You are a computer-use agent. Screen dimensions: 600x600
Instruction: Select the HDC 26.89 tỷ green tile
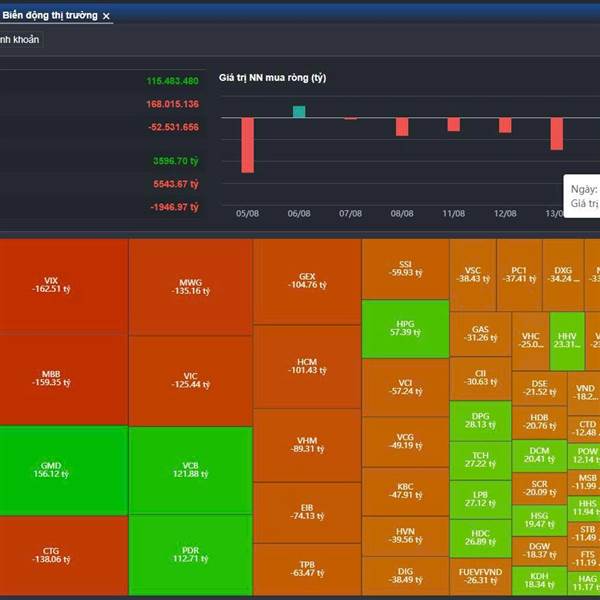[480, 538]
